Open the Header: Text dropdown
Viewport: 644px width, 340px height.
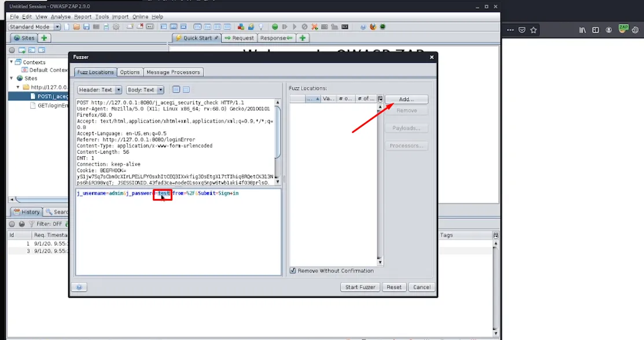(x=100, y=90)
